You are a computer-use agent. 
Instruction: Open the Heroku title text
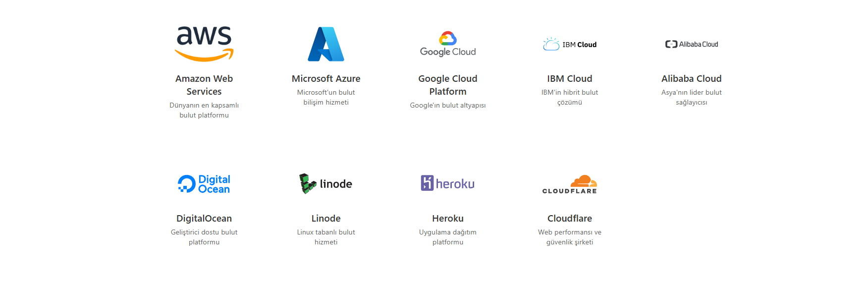point(448,218)
